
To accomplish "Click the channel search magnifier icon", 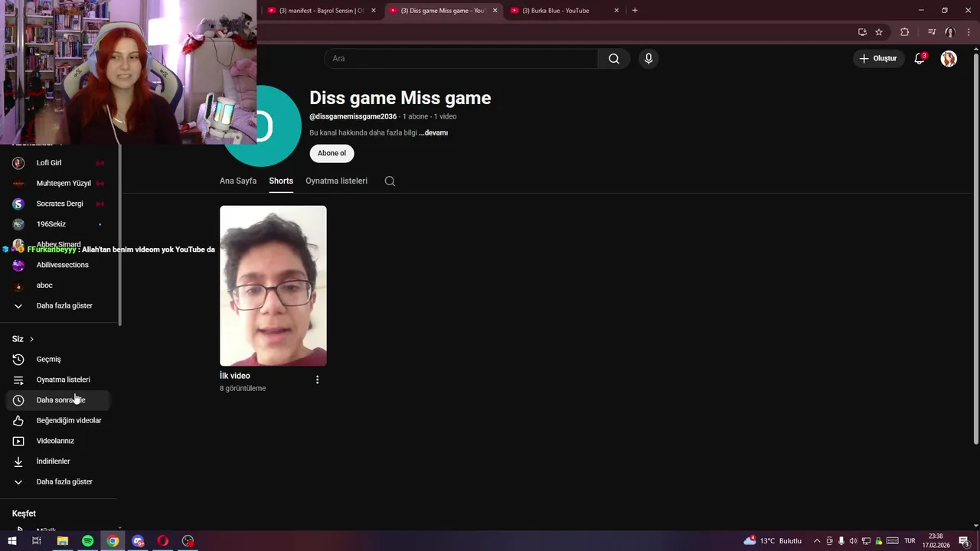I will [x=390, y=181].
